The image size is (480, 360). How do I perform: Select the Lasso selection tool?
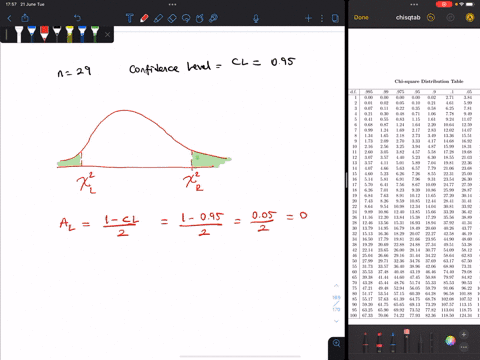click(x=186, y=18)
